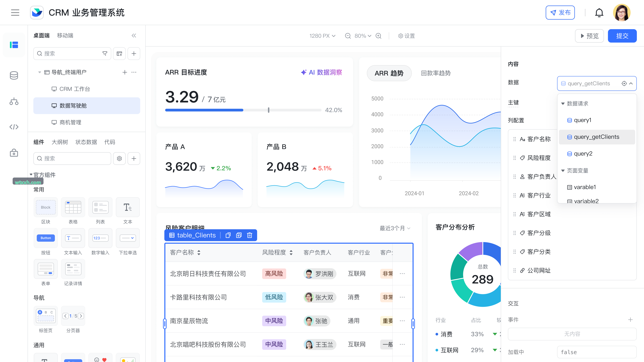Click the filter icon in the page search
The width and height of the screenshot is (644, 362).
pyautogui.click(x=105, y=54)
